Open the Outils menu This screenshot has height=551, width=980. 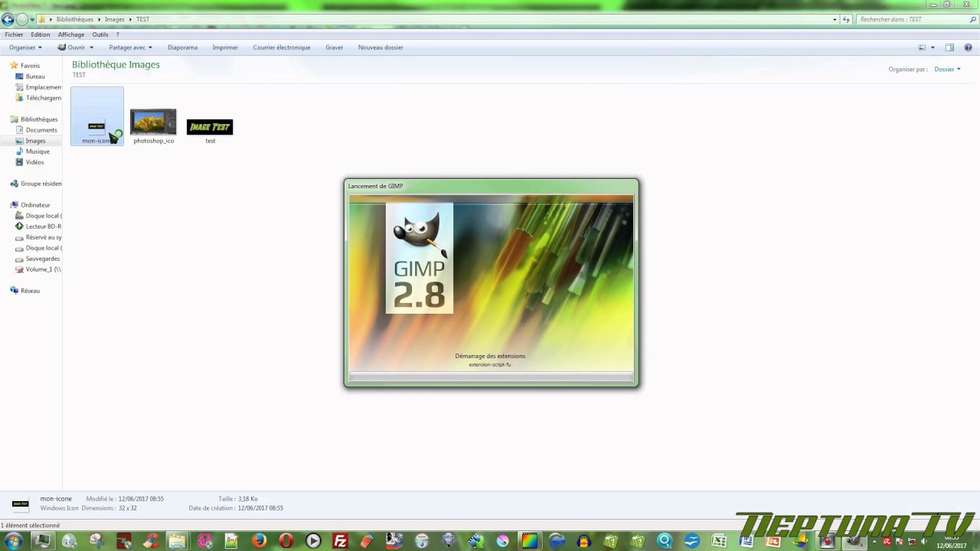click(x=100, y=34)
